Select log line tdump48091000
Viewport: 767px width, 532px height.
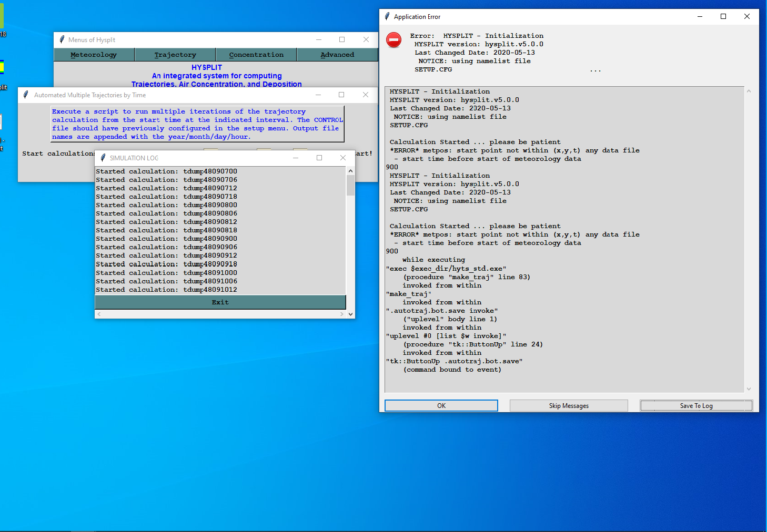(167, 273)
